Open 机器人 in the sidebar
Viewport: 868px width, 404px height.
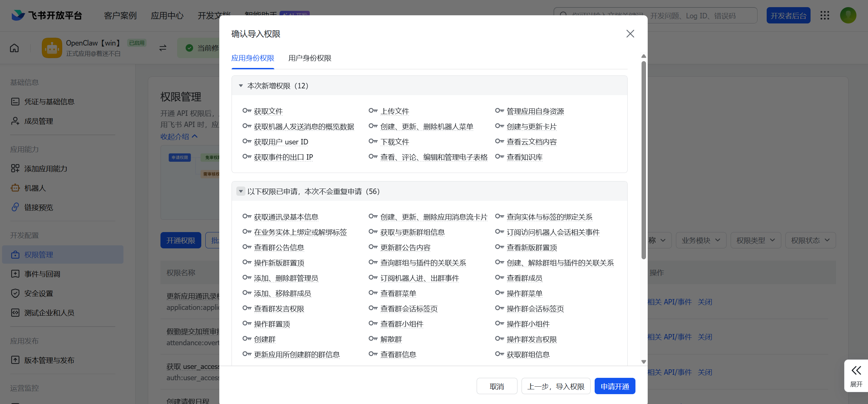click(x=35, y=188)
